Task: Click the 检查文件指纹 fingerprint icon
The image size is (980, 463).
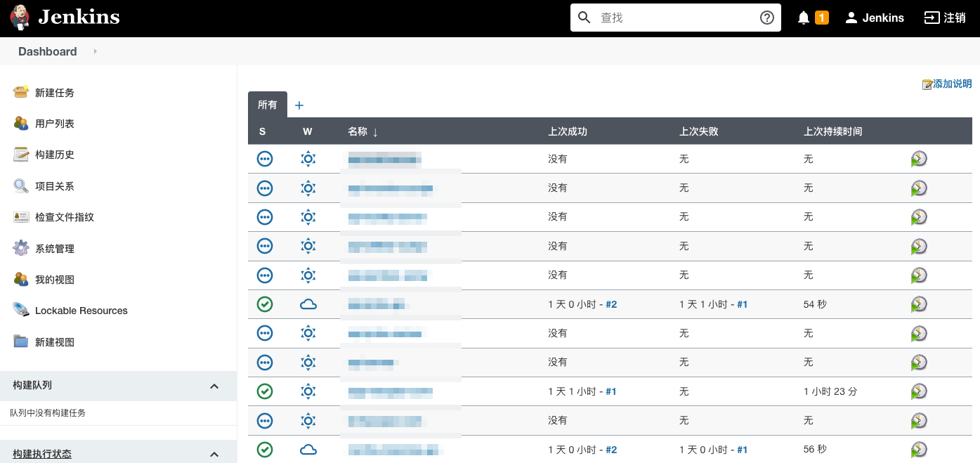Action: pos(21,216)
